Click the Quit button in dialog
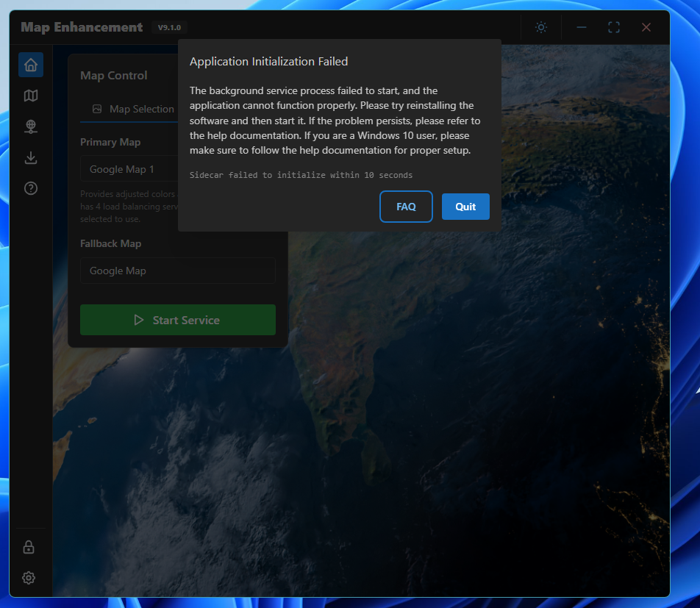Viewport: 700px width, 608px height. (465, 207)
